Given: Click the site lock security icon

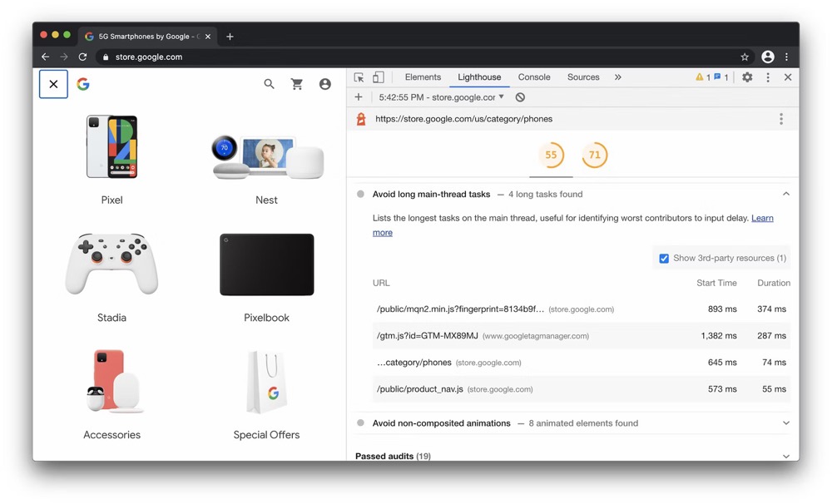Looking at the screenshot, I should tap(106, 57).
